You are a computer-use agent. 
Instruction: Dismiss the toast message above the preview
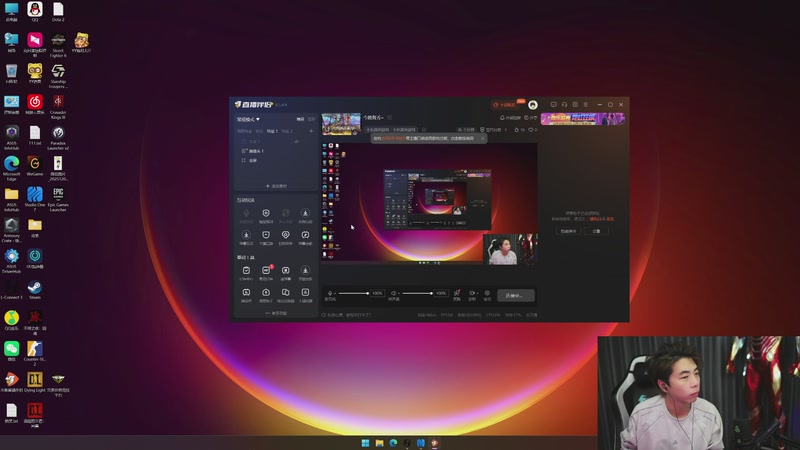pyautogui.click(x=483, y=138)
